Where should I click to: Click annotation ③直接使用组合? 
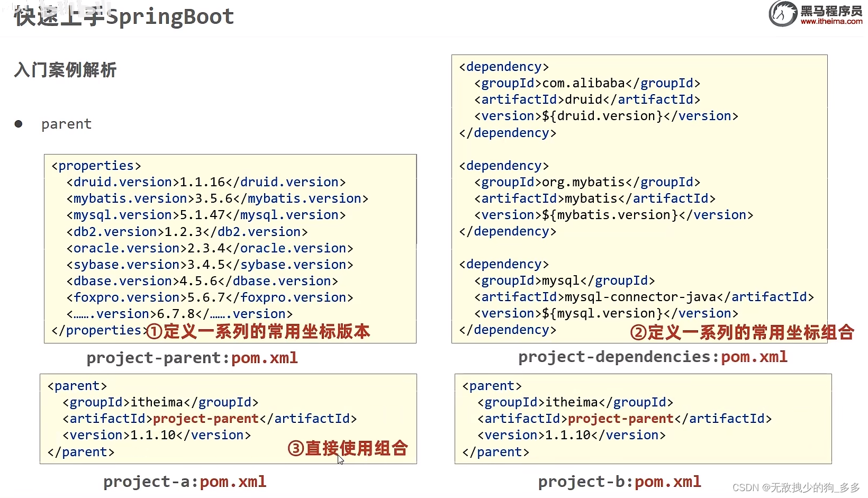347,448
